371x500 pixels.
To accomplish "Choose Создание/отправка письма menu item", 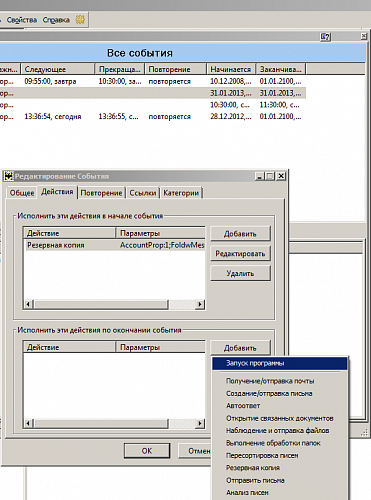I will coord(280,394).
